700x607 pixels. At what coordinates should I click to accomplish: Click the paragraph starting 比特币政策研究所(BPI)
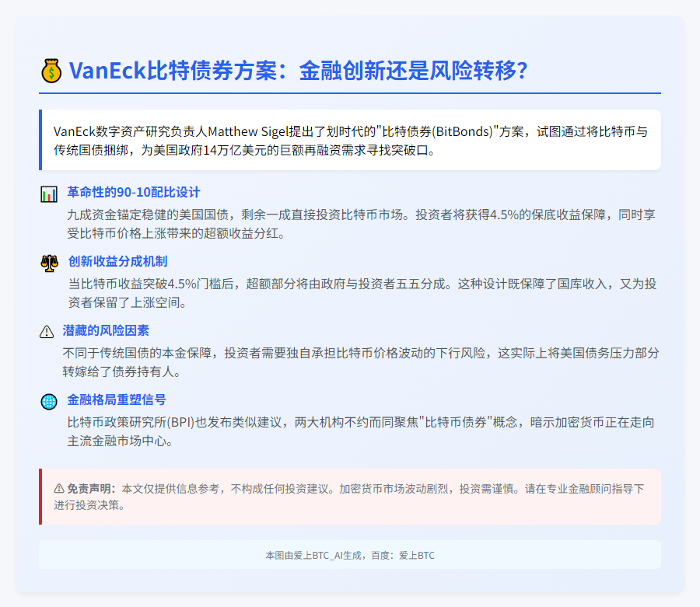tap(361, 431)
